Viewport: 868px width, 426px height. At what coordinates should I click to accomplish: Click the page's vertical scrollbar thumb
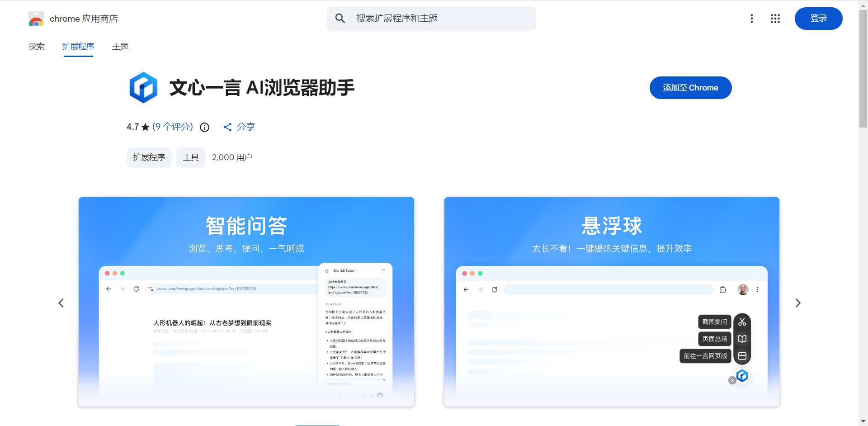click(x=863, y=68)
